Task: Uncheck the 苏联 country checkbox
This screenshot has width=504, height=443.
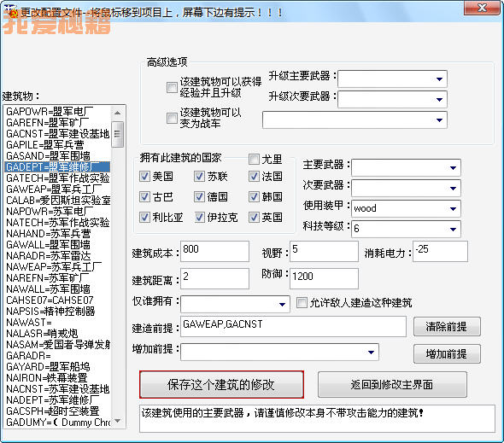Action: tap(199, 176)
